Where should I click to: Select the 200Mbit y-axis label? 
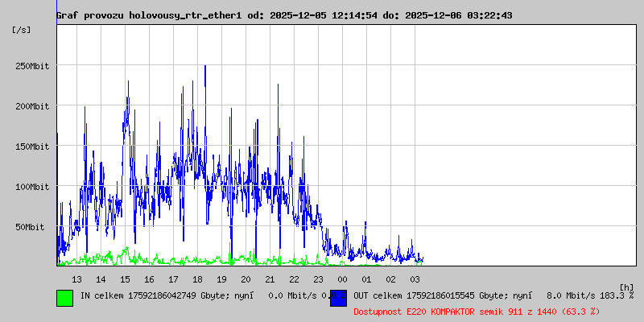click(x=32, y=106)
